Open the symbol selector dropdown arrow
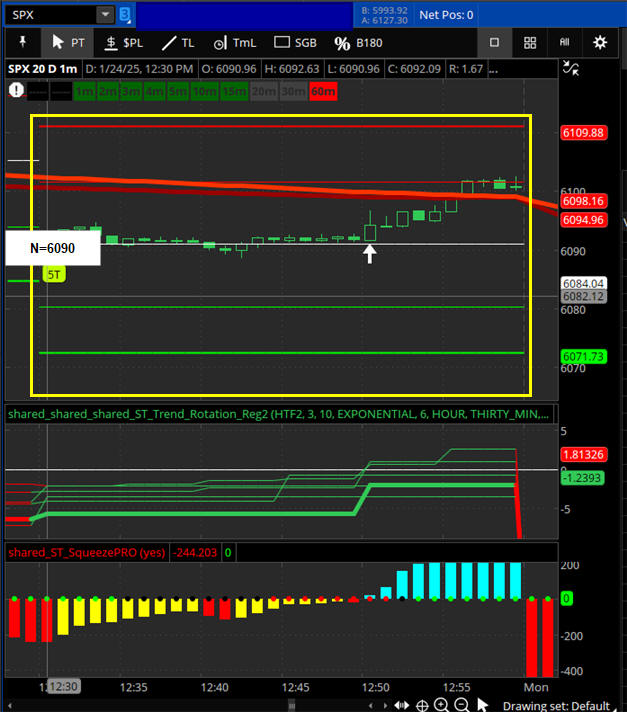The image size is (627, 712). click(105, 15)
